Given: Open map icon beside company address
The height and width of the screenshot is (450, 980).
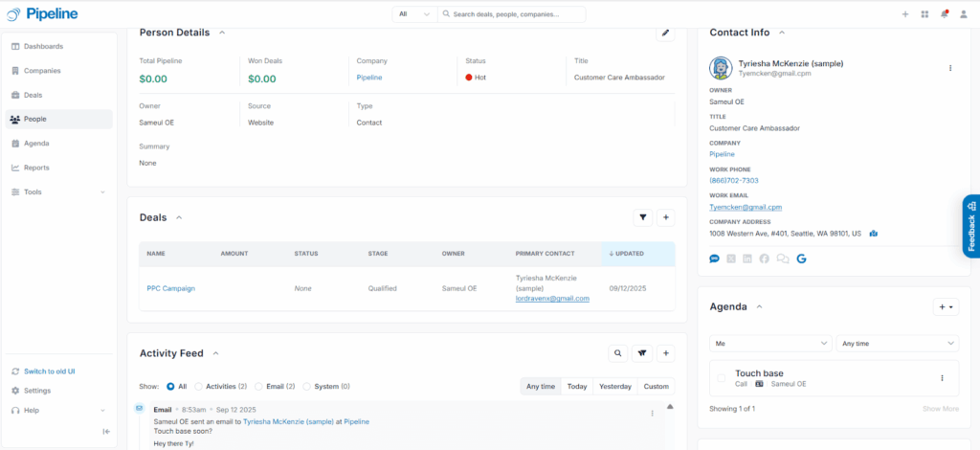Looking at the screenshot, I should coord(874,233).
